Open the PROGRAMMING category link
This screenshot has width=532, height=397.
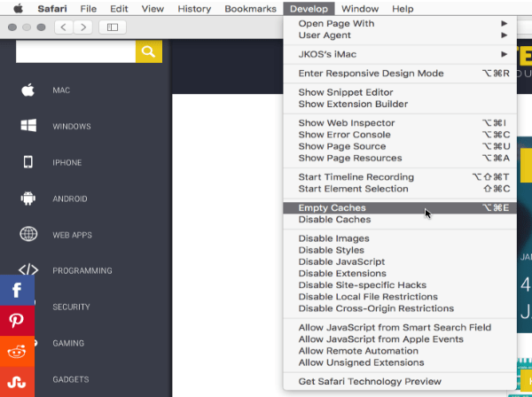(82, 270)
